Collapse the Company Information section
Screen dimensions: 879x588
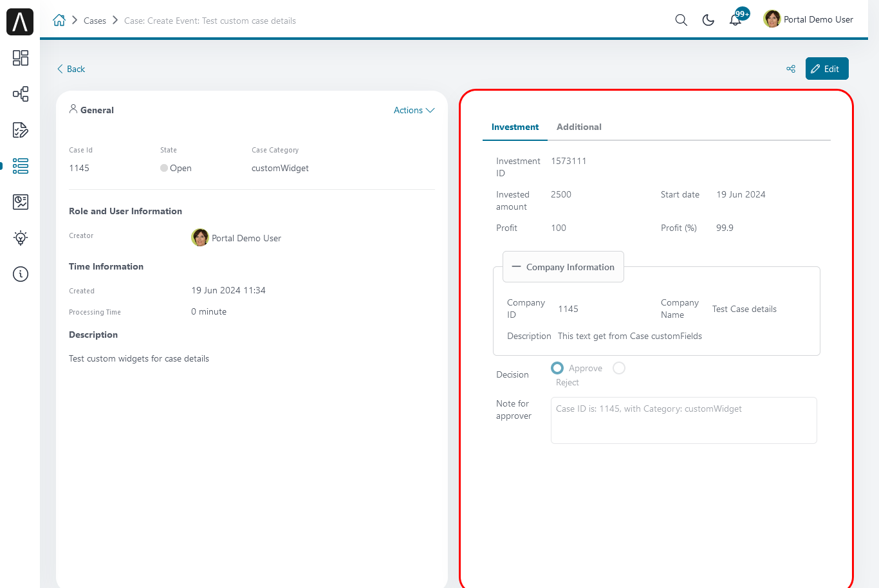(563, 266)
